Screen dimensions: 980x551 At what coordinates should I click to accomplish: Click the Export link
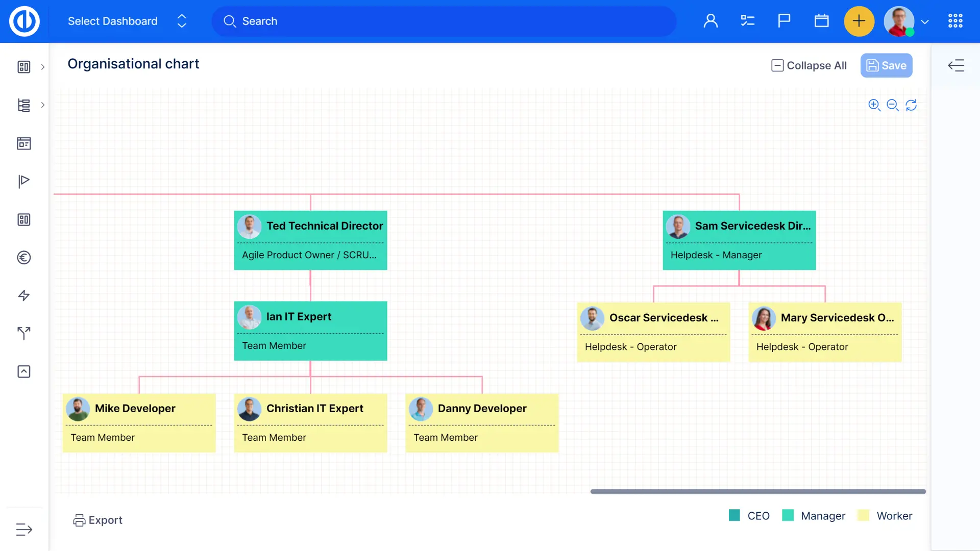pyautogui.click(x=97, y=520)
